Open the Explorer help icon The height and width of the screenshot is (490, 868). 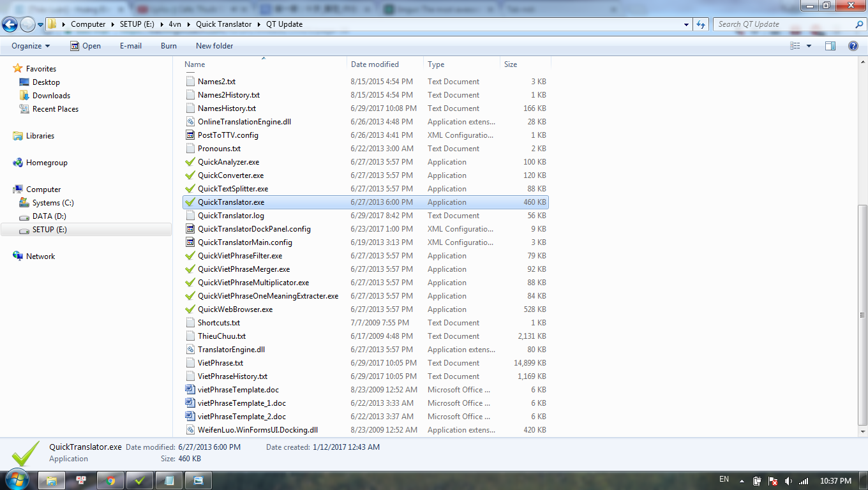[853, 46]
